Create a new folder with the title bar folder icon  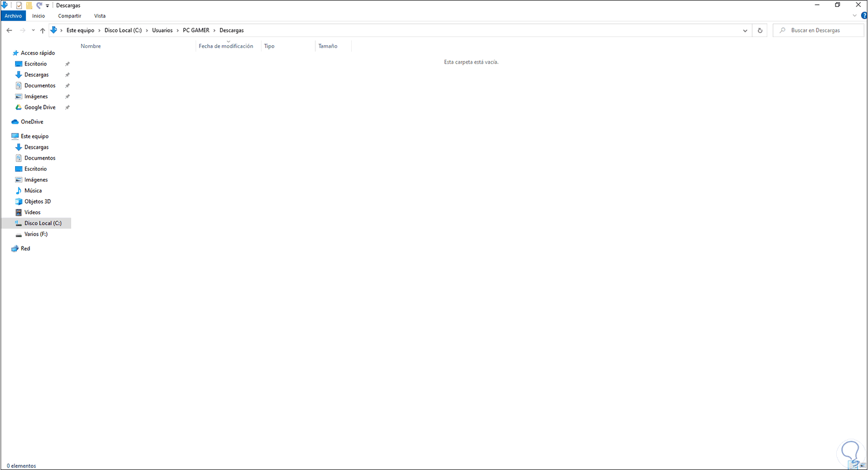(29, 5)
